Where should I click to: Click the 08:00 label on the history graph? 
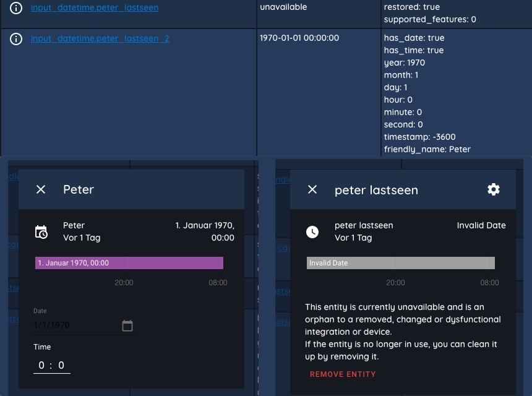point(218,283)
